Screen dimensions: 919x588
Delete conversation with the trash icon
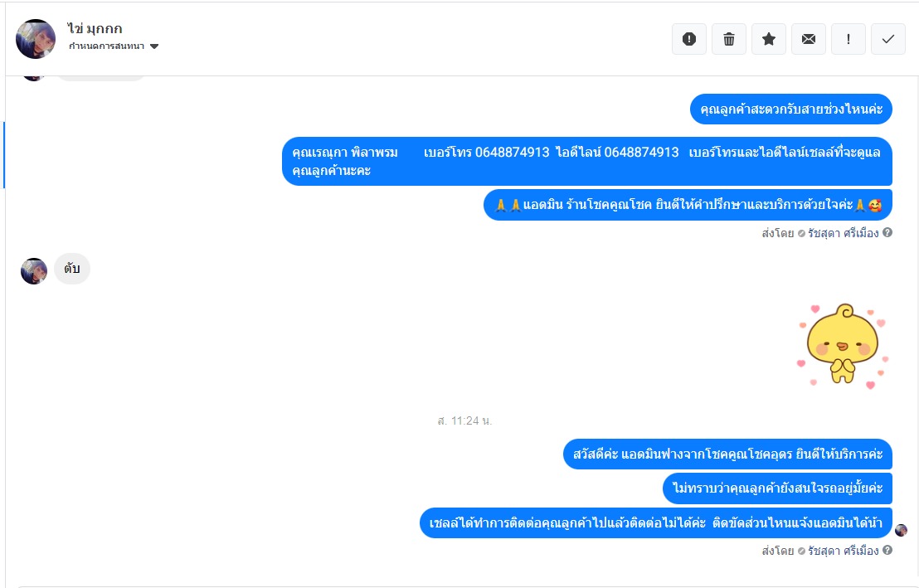(x=728, y=39)
